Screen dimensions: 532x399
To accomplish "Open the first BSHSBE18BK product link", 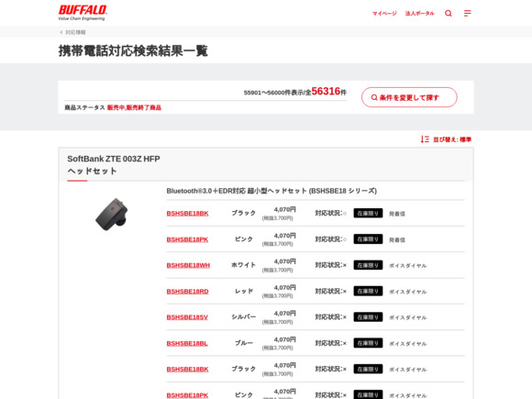I will 187,214.
